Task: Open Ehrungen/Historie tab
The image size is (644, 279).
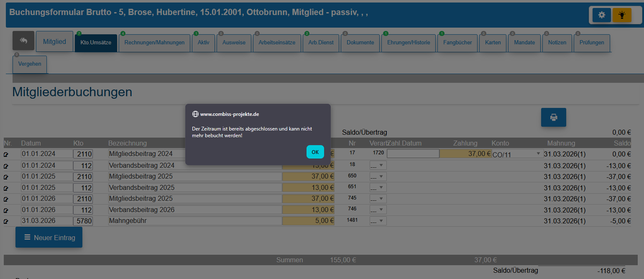Action: [x=409, y=42]
